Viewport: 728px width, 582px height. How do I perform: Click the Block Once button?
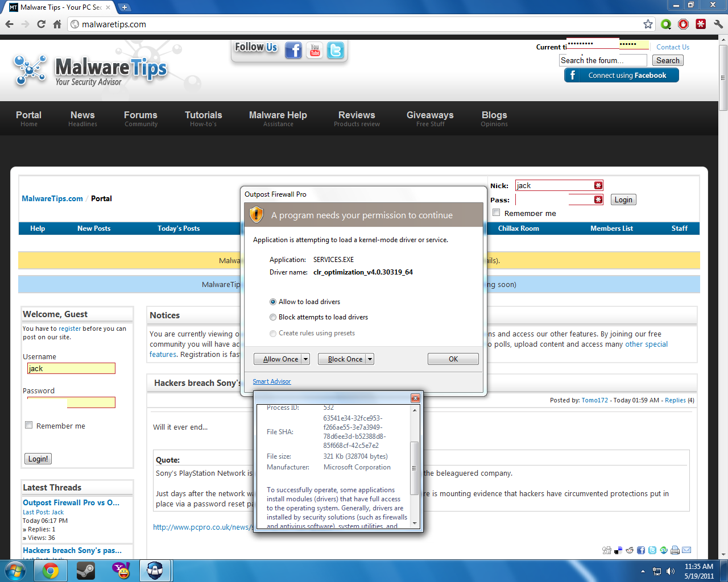tap(342, 359)
